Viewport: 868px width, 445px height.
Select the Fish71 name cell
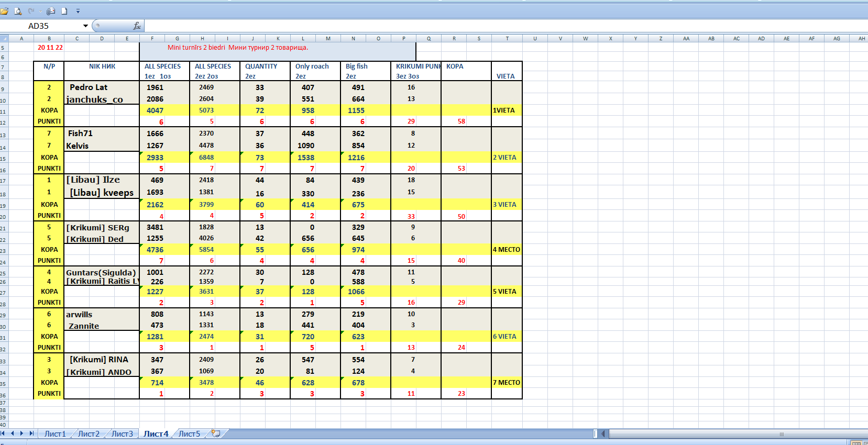[x=102, y=133]
